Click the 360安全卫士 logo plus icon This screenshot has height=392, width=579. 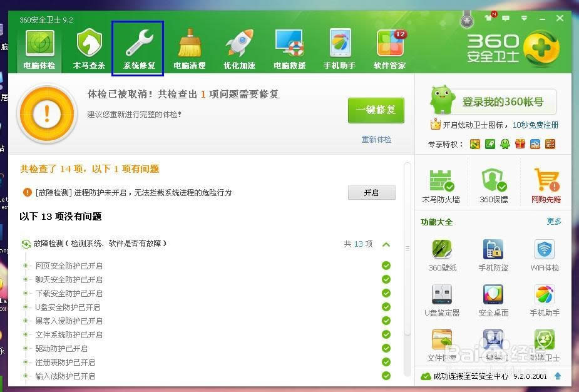(x=541, y=49)
